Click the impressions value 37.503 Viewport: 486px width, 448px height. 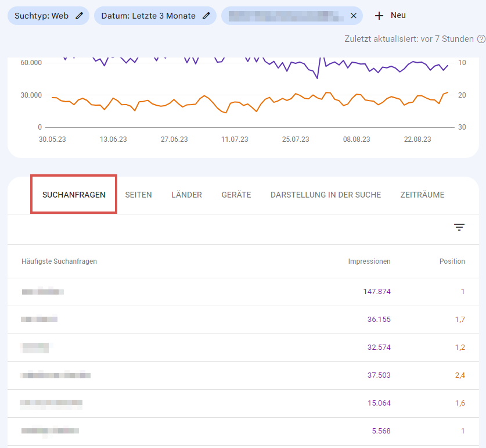point(379,375)
